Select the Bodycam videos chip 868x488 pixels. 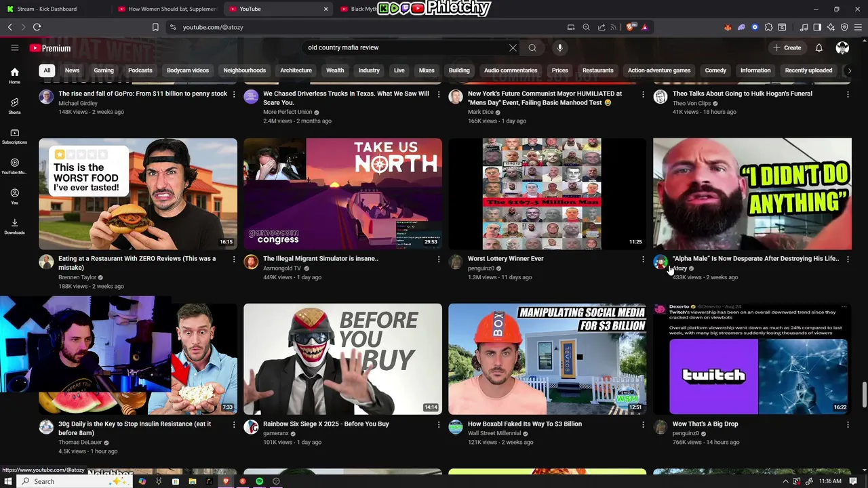pyautogui.click(x=188, y=70)
